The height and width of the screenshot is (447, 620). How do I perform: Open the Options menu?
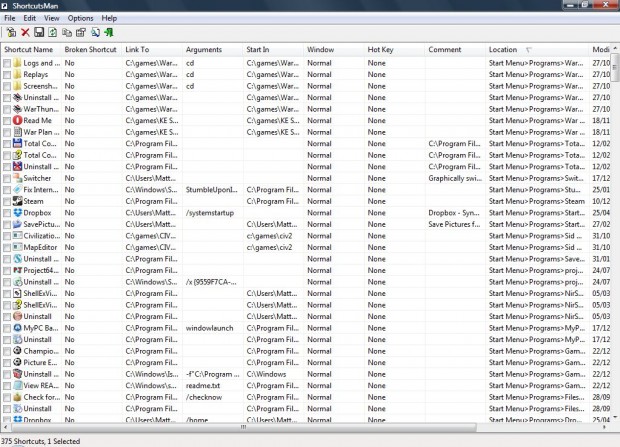point(80,18)
